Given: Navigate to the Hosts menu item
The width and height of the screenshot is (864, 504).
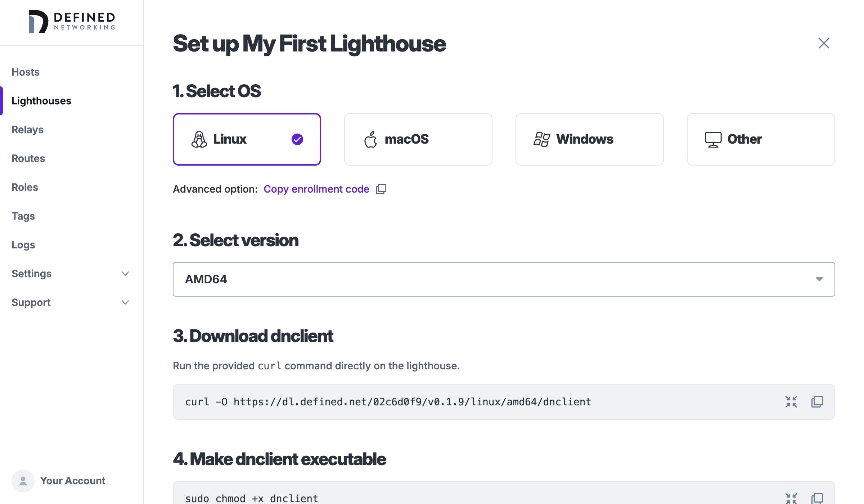Looking at the screenshot, I should [25, 72].
